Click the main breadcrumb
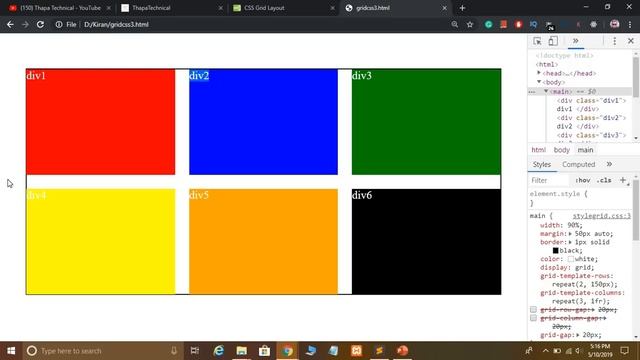 585,150
